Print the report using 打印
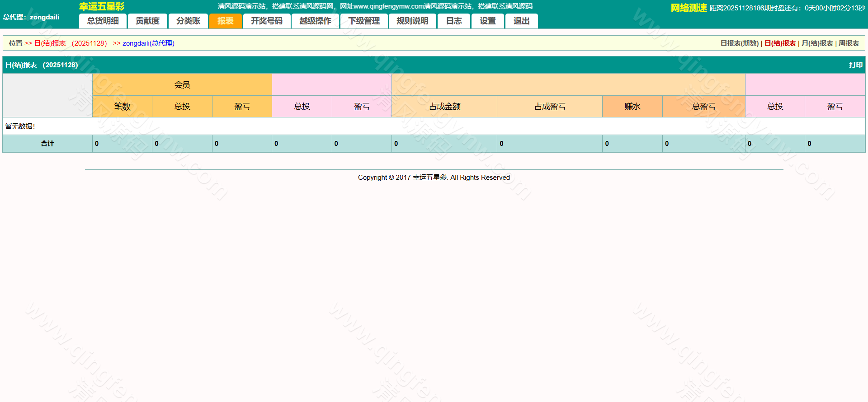 tap(855, 65)
